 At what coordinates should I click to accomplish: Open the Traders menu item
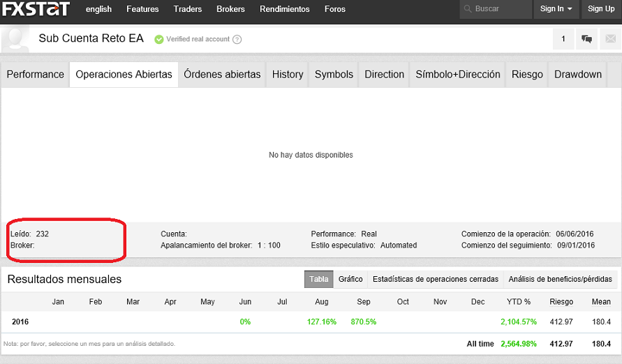point(188,9)
